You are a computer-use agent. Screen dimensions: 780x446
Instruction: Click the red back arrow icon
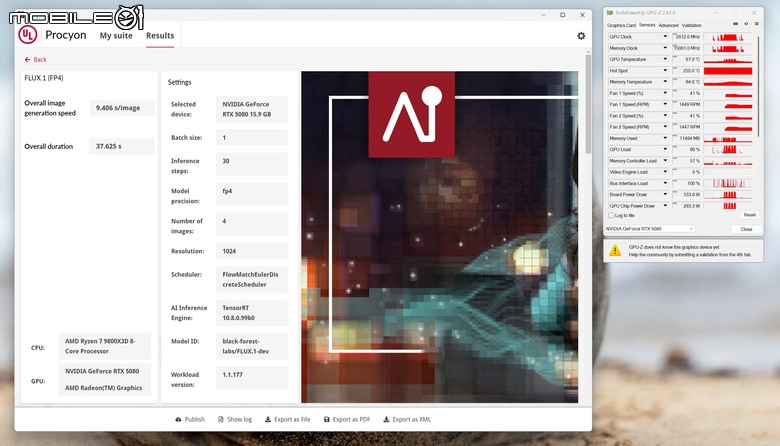tap(27, 60)
